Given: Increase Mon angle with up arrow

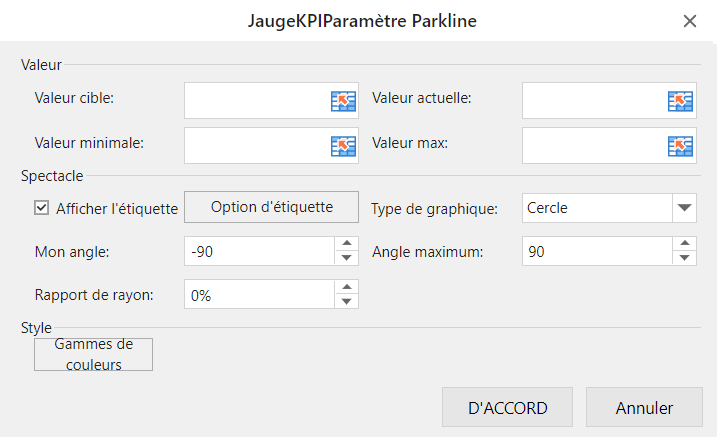Looking at the screenshot, I should click(x=346, y=244).
